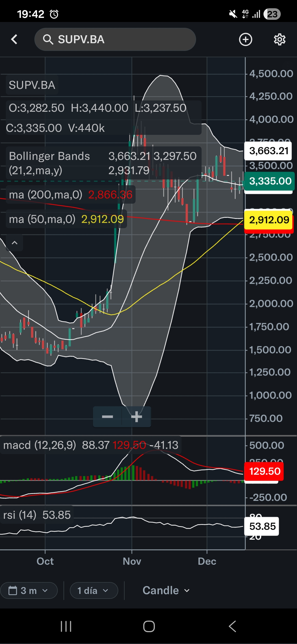Go back using the top-left arrow
This screenshot has height=644, width=297.
14,39
